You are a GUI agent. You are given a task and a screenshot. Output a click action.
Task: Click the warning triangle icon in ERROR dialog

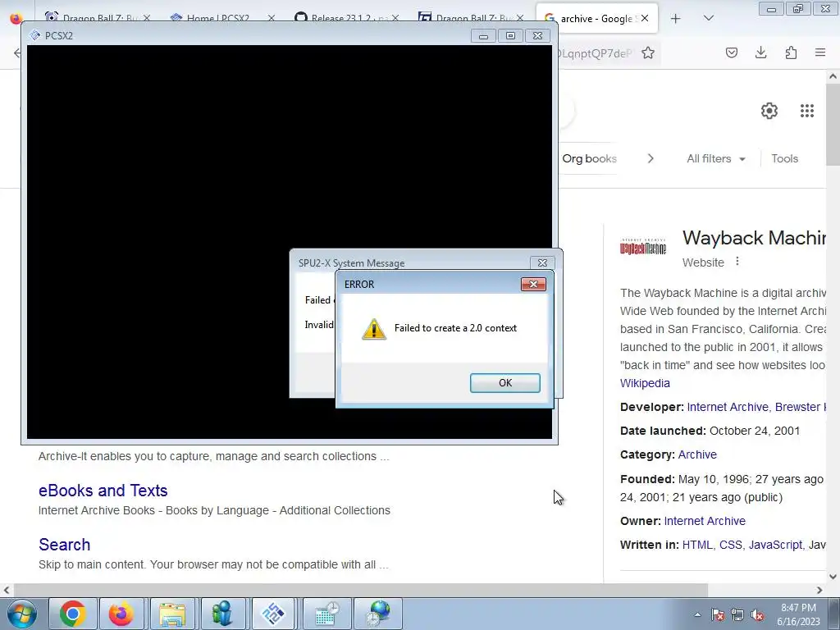pyautogui.click(x=374, y=329)
